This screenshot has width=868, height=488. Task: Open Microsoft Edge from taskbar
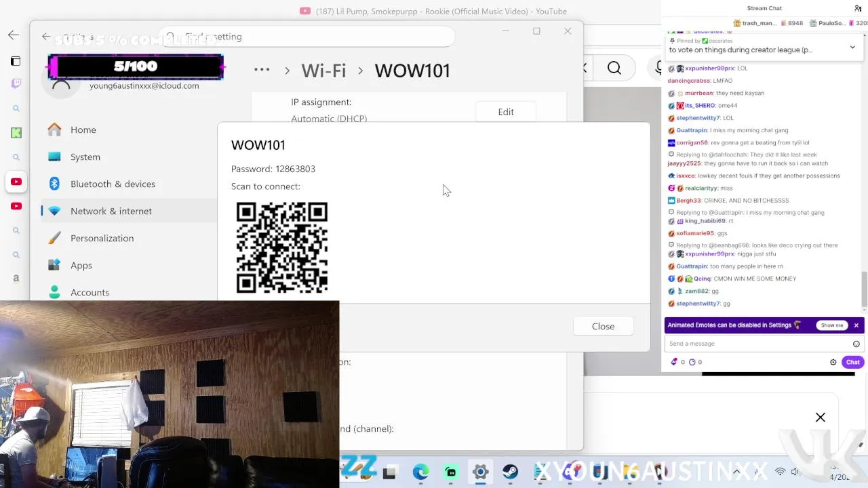pyautogui.click(x=420, y=472)
